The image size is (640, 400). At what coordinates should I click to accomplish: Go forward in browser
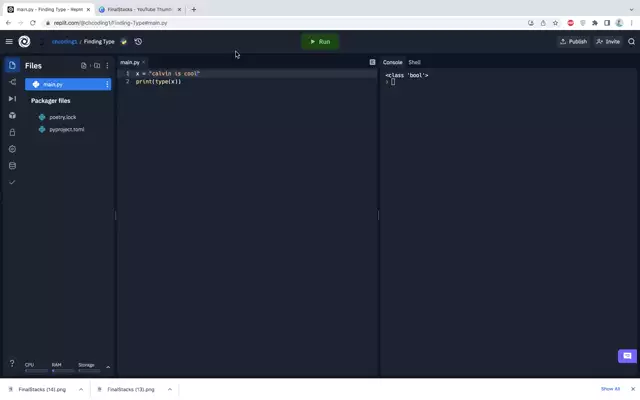pyautogui.click(x=21, y=23)
